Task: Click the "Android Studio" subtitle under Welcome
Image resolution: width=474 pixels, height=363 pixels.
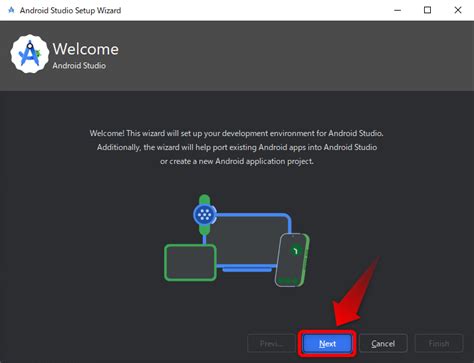Action: click(x=79, y=65)
